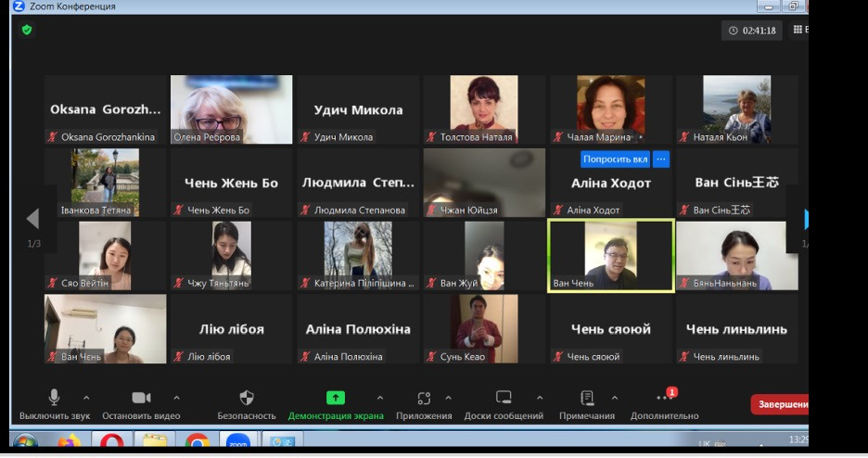
Task: Click three-dots menu on Аліна Ходот tile
Action: (x=661, y=159)
